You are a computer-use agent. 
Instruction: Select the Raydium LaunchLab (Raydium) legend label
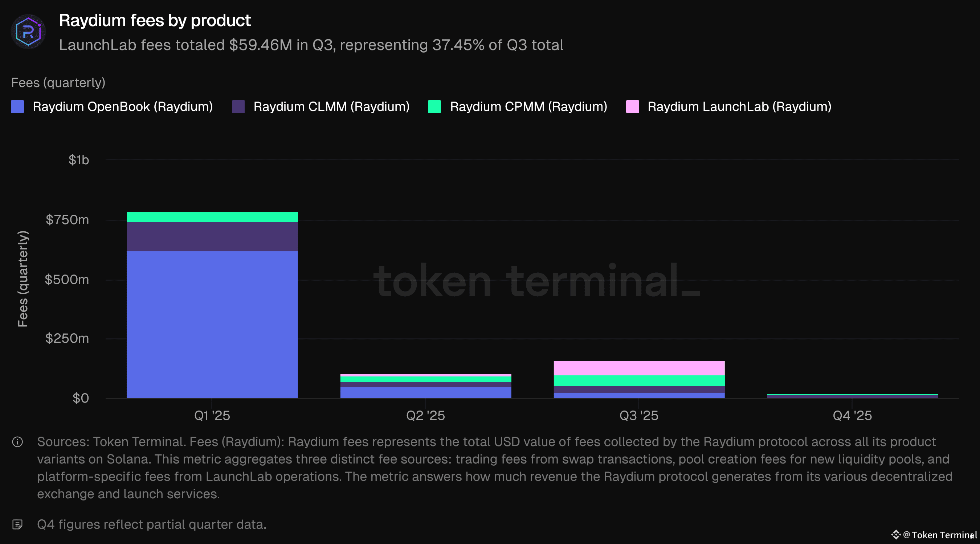click(739, 107)
